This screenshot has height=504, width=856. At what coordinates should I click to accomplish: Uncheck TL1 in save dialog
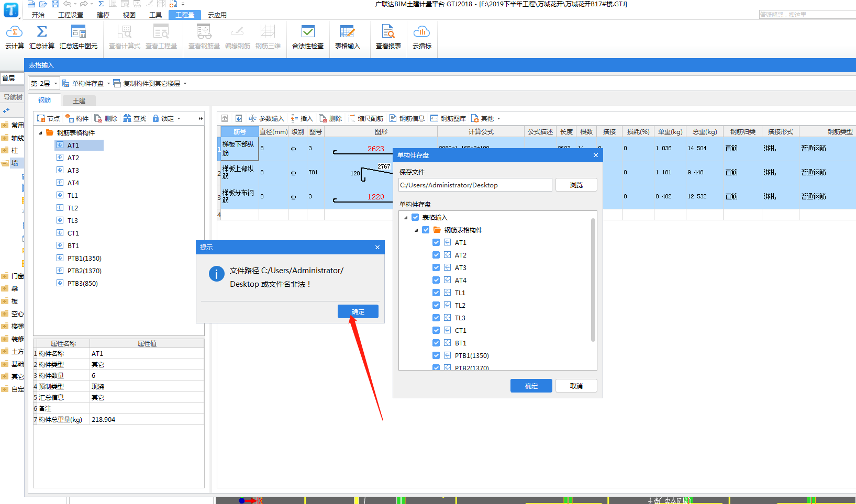[436, 293]
